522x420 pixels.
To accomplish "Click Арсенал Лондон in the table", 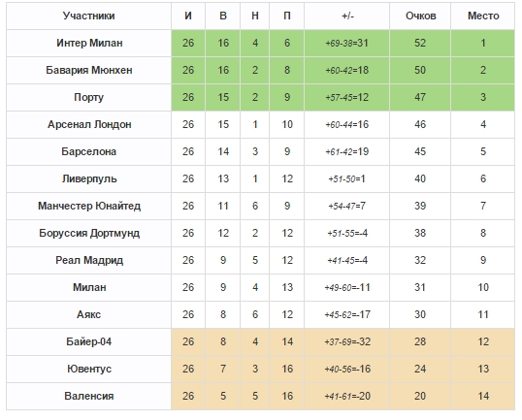I will [x=89, y=124].
